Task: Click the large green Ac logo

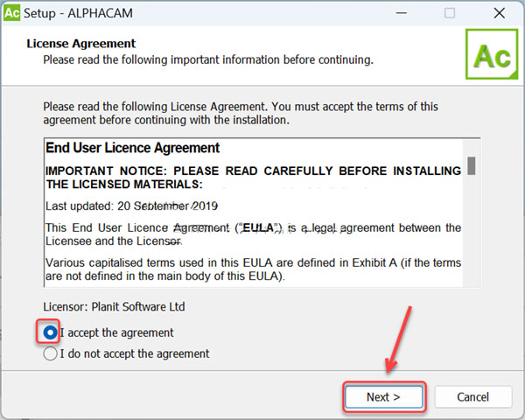Action: click(x=492, y=54)
